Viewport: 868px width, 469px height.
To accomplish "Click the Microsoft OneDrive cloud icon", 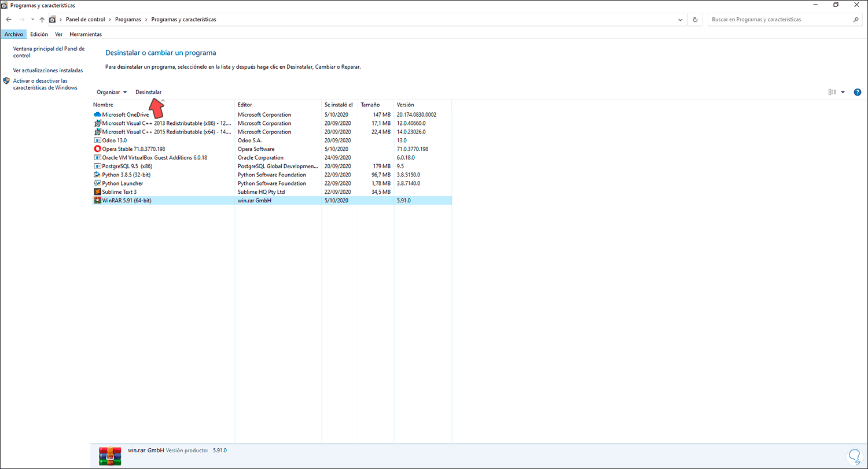I will [97, 115].
